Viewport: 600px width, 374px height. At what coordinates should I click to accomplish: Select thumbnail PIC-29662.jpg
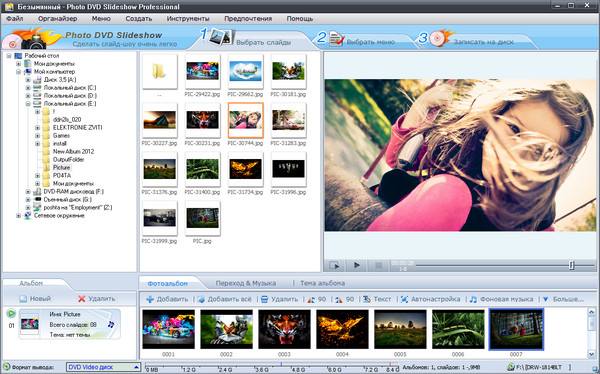coord(245,72)
